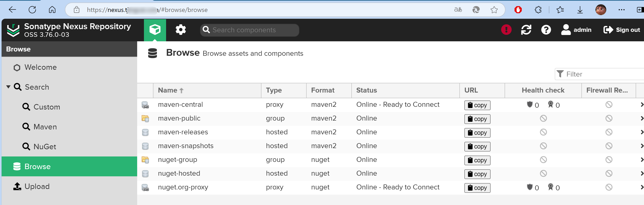Sort by Format column header
The image size is (644, 205).
point(329,90)
